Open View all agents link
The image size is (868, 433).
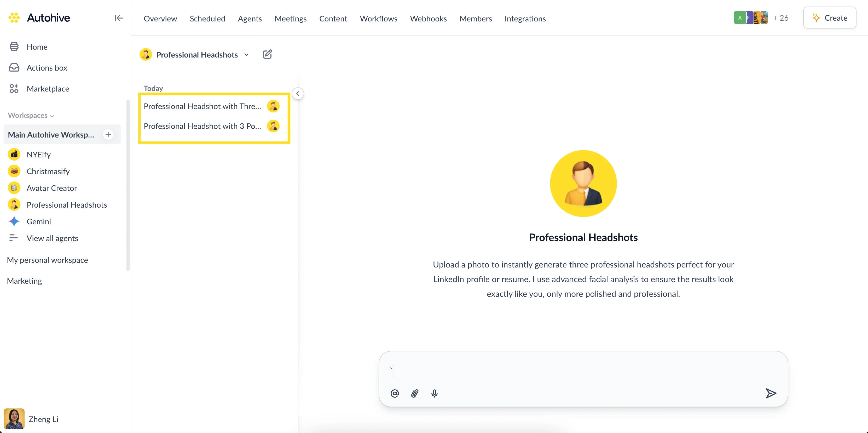52,238
